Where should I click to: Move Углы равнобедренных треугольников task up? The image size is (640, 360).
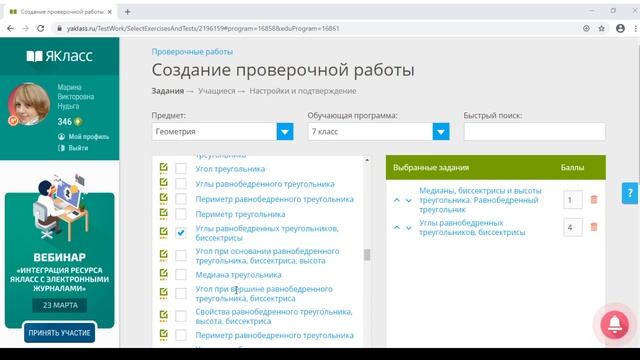pyautogui.click(x=397, y=228)
